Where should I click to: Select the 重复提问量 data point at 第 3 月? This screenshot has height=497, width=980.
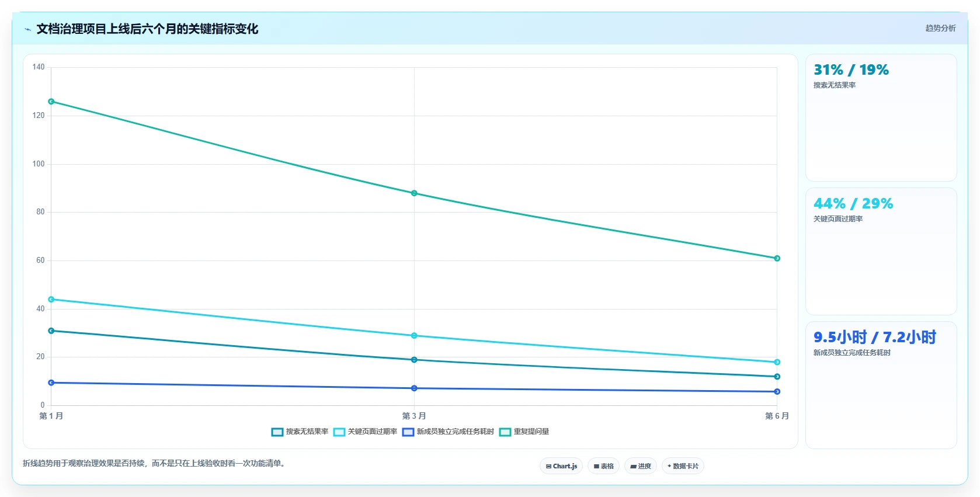coord(414,193)
